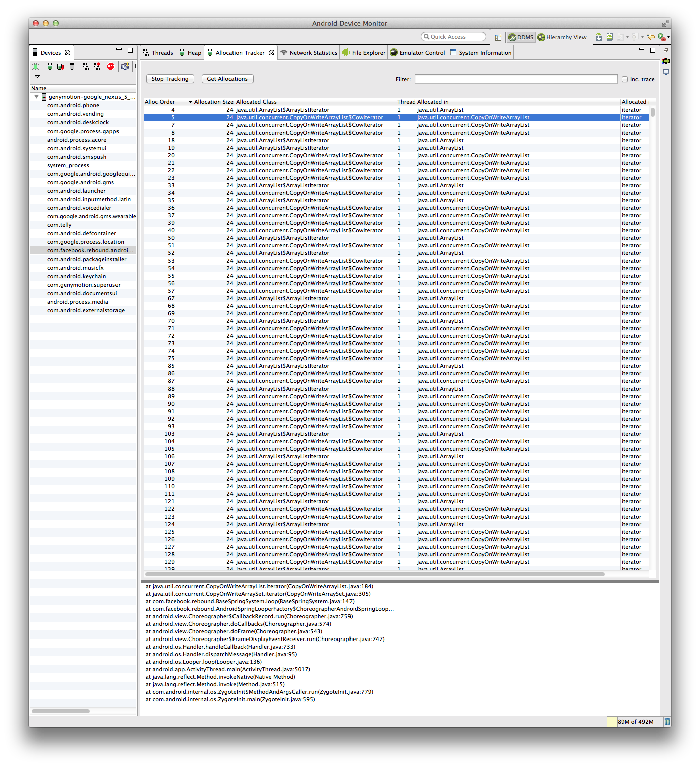The height and width of the screenshot is (767, 700).
Task: Maximize the Allocation Tracker panel
Action: (653, 50)
